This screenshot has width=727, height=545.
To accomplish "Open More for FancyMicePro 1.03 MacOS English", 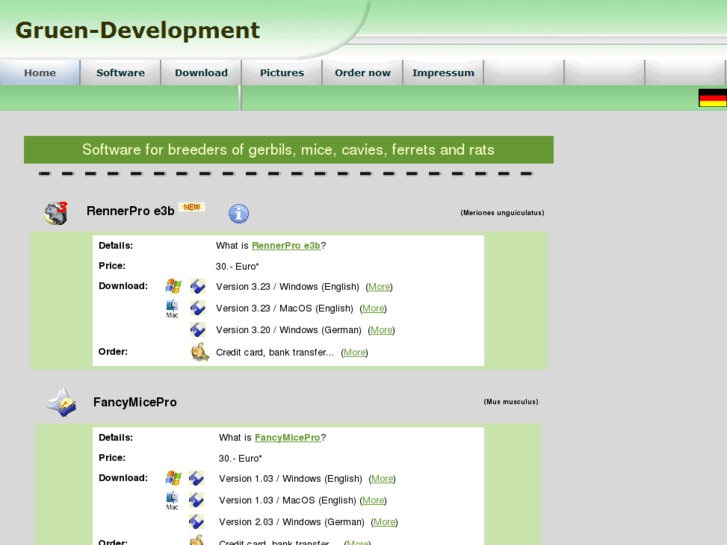I will tap(373, 500).
